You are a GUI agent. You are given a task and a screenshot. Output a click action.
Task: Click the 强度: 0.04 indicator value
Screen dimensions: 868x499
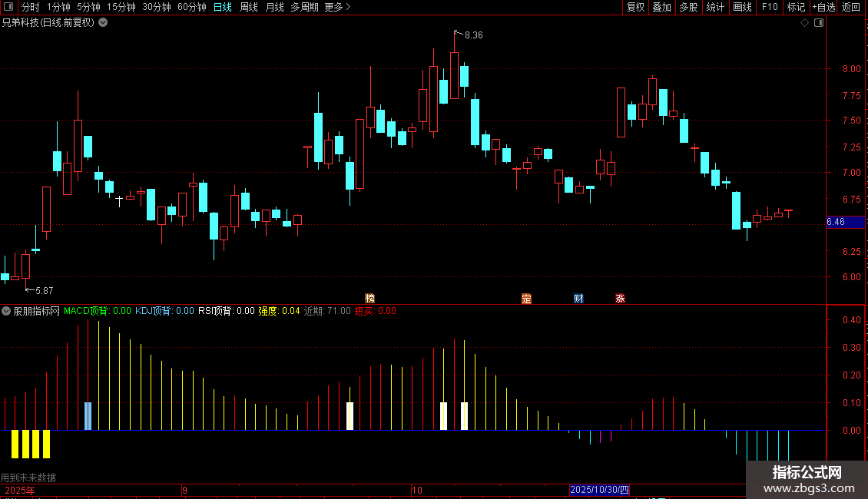click(279, 311)
